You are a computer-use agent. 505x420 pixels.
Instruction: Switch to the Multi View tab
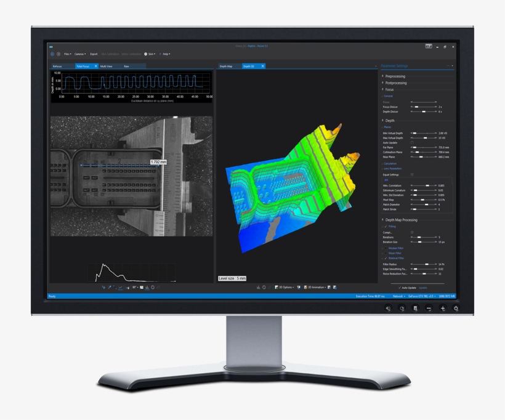coord(107,66)
